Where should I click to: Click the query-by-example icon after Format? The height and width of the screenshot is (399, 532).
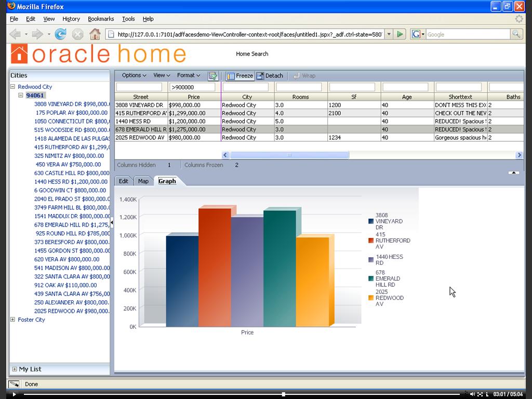pyautogui.click(x=212, y=76)
